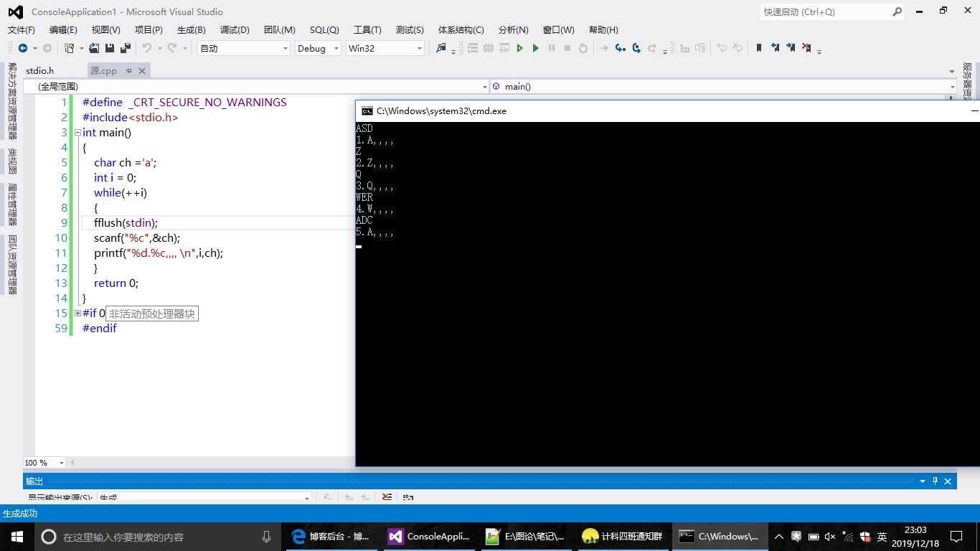Click the second solid green Continue arrow
This screenshot has width=980, height=551.
[536, 48]
